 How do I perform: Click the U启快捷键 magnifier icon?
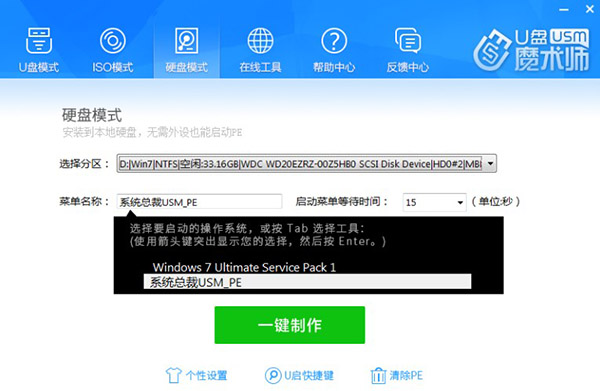pyautogui.click(x=273, y=375)
